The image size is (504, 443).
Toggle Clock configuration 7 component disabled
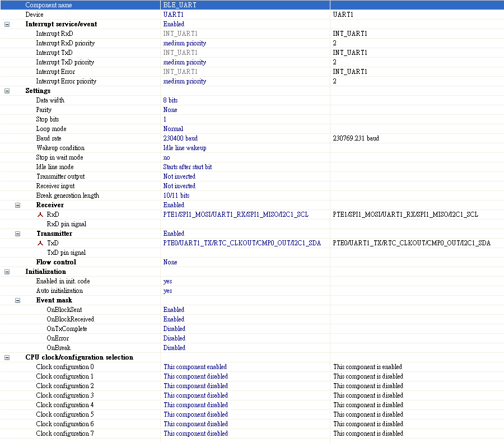tap(196, 433)
